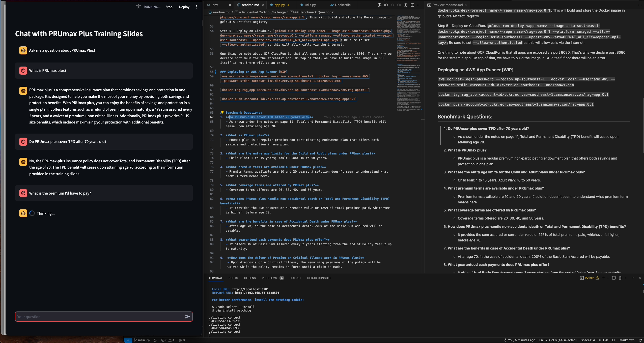Screen dimensions: 644x343
Task: Maximize the terminal panel with the chevron
Action: click(633, 278)
